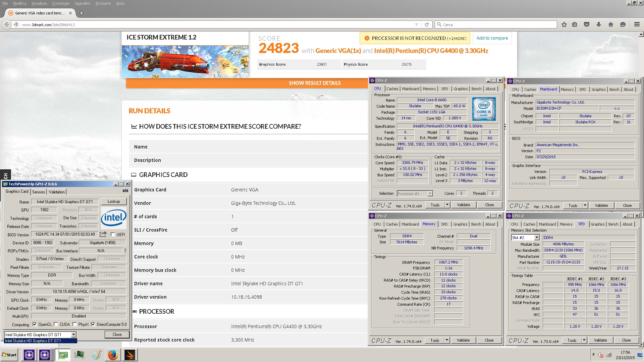Click Tools in CPU-Z CPU window
The width and height of the screenshot is (644, 362).
pos(435,205)
